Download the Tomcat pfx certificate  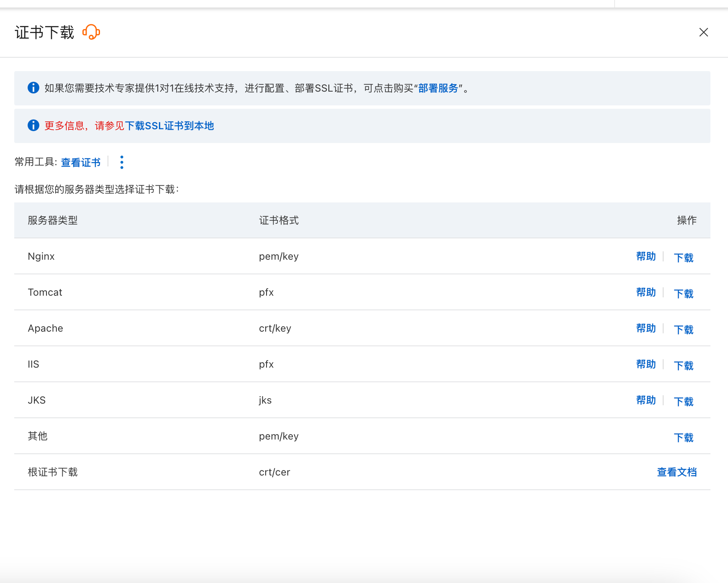pos(683,294)
